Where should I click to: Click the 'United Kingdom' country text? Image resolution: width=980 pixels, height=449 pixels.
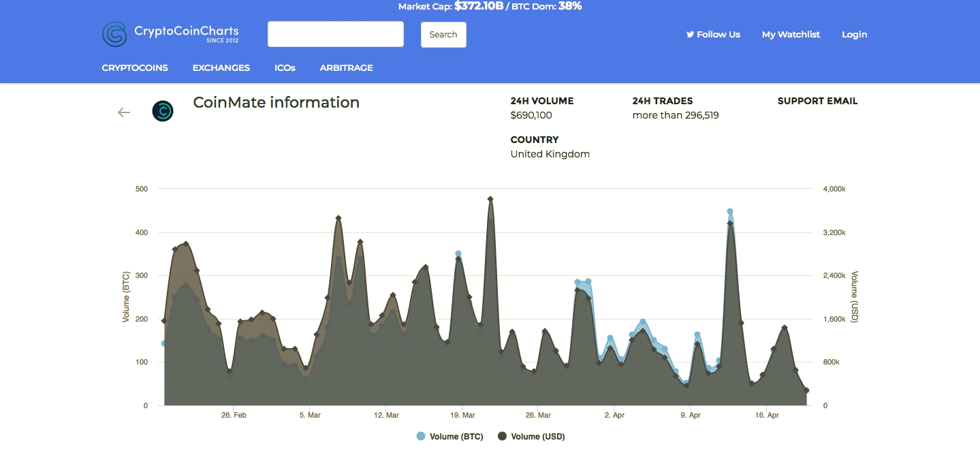tap(550, 154)
